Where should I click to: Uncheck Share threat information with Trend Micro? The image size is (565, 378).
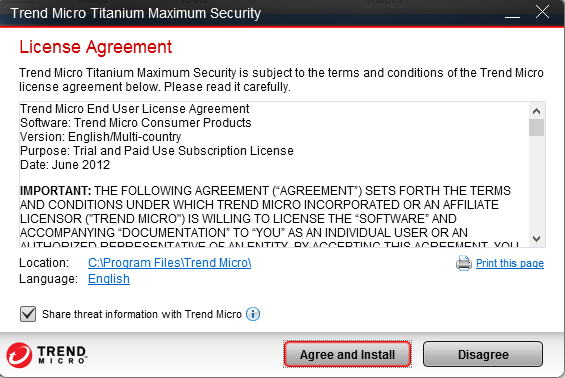pyautogui.click(x=28, y=314)
